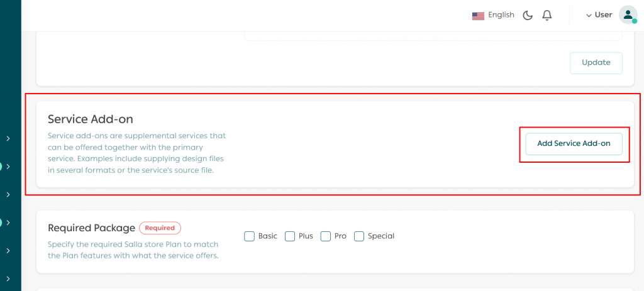
Task: Enable the Pro plan checkbox
Action: [326, 236]
